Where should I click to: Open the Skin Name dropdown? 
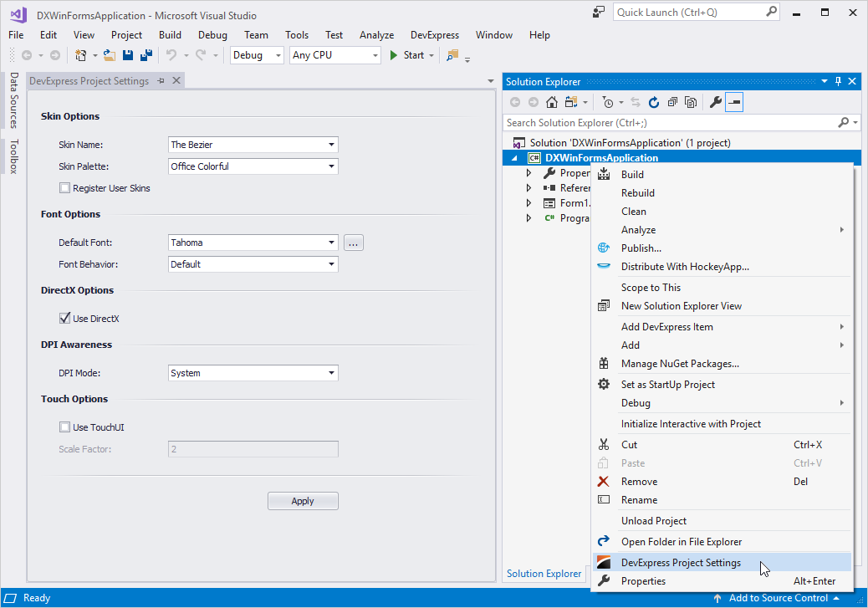pyautogui.click(x=332, y=145)
